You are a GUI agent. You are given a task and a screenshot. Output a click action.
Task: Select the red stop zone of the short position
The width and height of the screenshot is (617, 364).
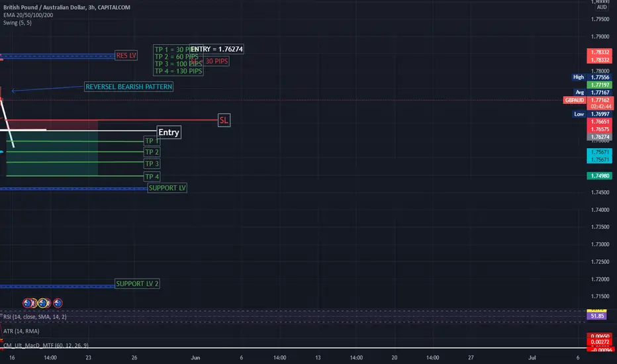[x=52, y=125]
